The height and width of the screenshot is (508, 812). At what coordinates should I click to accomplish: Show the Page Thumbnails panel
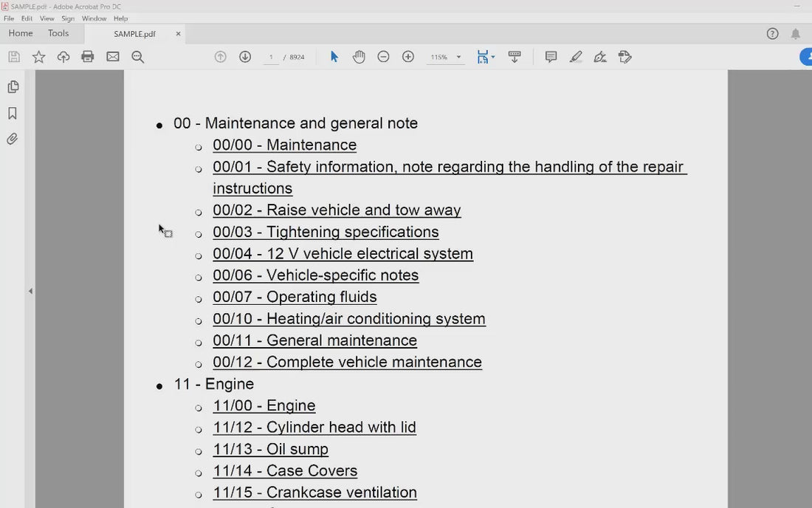coord(12,86)
